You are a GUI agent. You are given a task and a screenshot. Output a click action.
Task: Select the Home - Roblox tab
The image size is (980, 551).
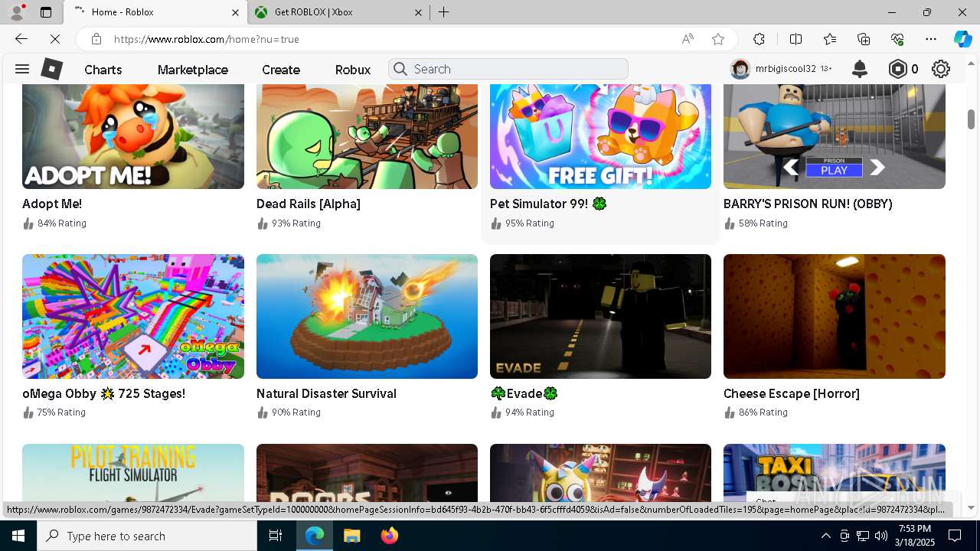click(155, 12)
